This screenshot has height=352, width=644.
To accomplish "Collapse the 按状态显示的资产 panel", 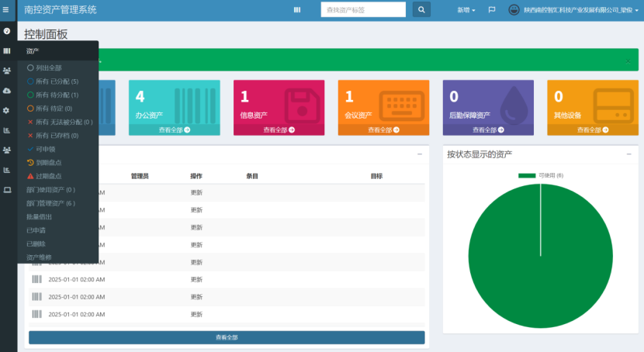I will 628,154.
